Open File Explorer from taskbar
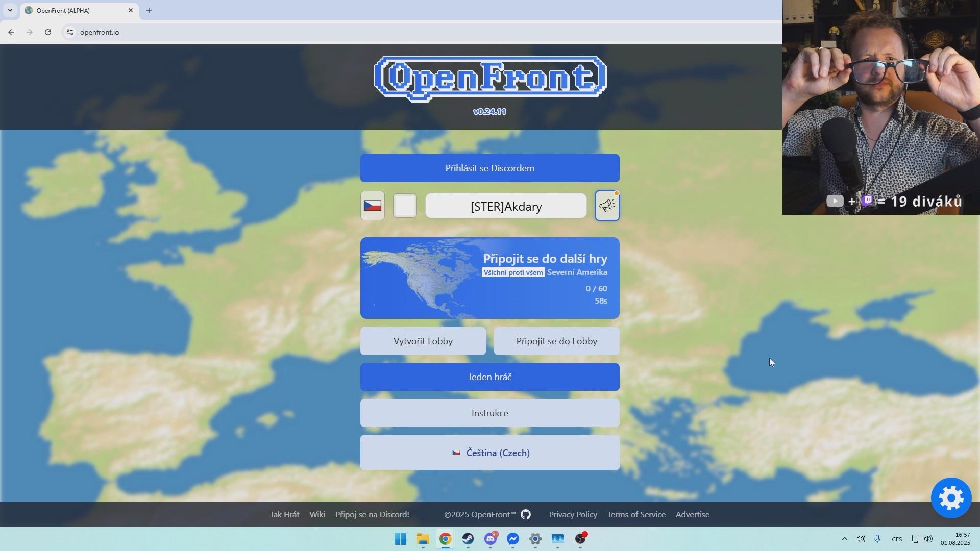 click(x=423, y=539)
